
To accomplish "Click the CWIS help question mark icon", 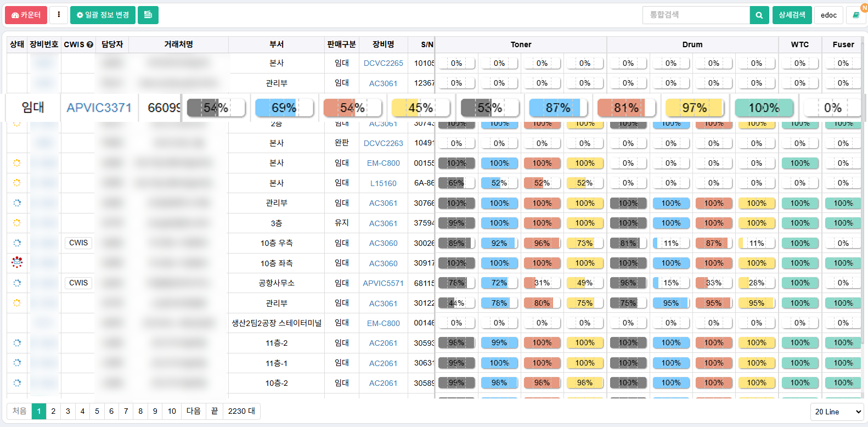I will [x=90, y=44].
